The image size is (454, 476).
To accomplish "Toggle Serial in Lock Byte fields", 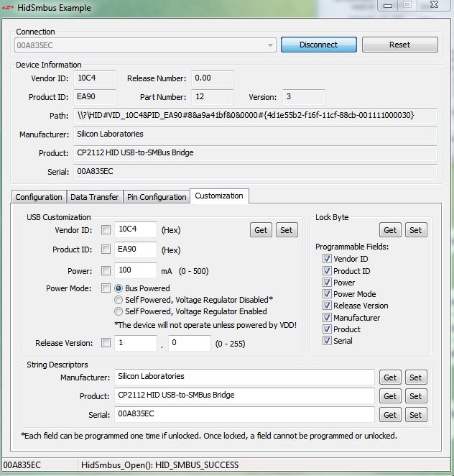I will click(328, 341).
